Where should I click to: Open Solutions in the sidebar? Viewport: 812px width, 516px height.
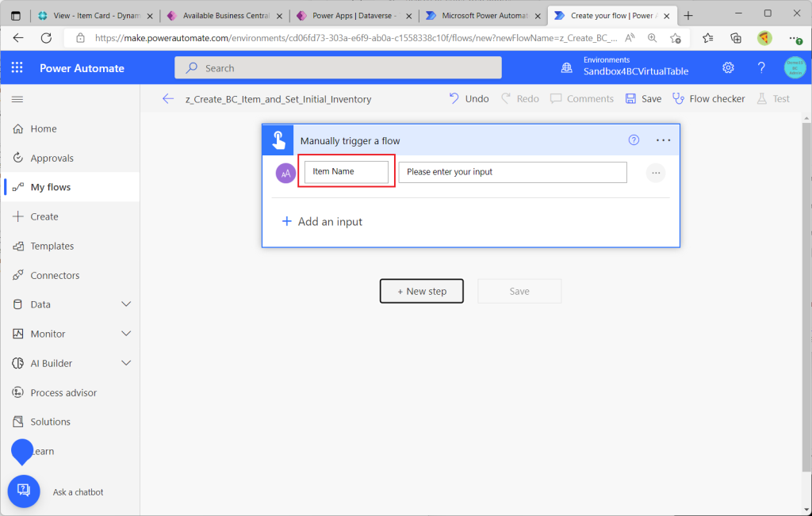click(50, 422)
